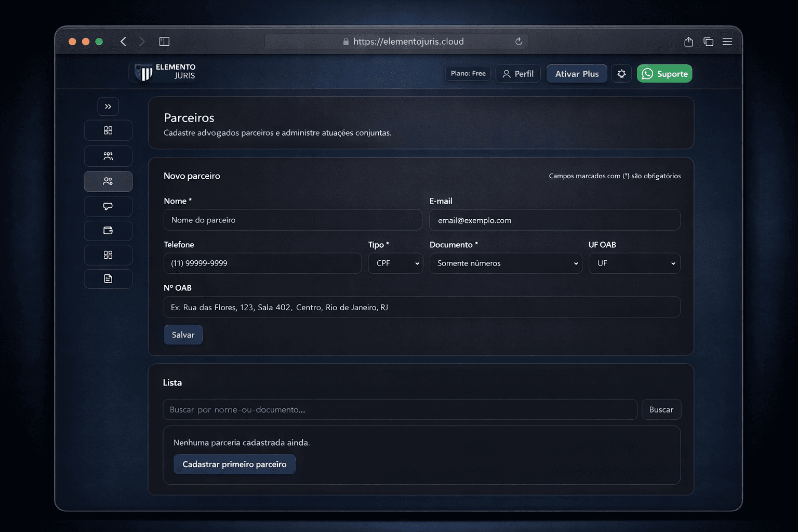Open the document page icon in the sidebar
Image resolution: width=798 pixels, height=532 pixels.
pyautogui.click(x=108, y=279)
